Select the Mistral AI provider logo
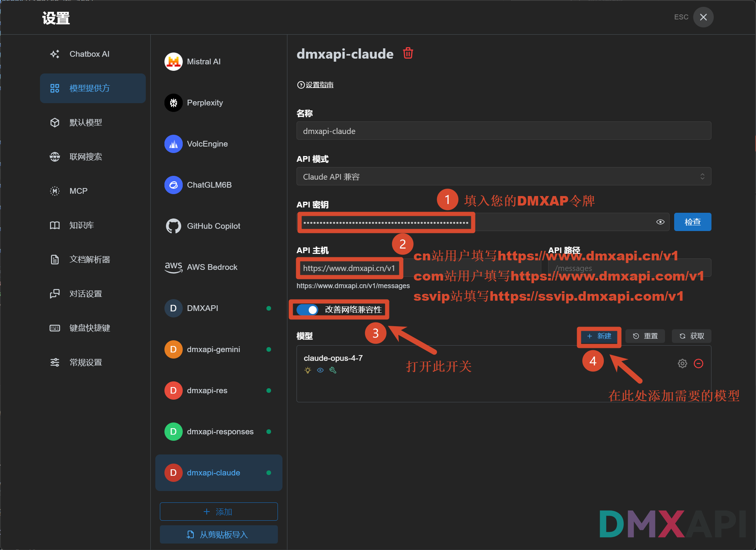Image resolution: width=756 pixels, height=550 pixels. 174,62
